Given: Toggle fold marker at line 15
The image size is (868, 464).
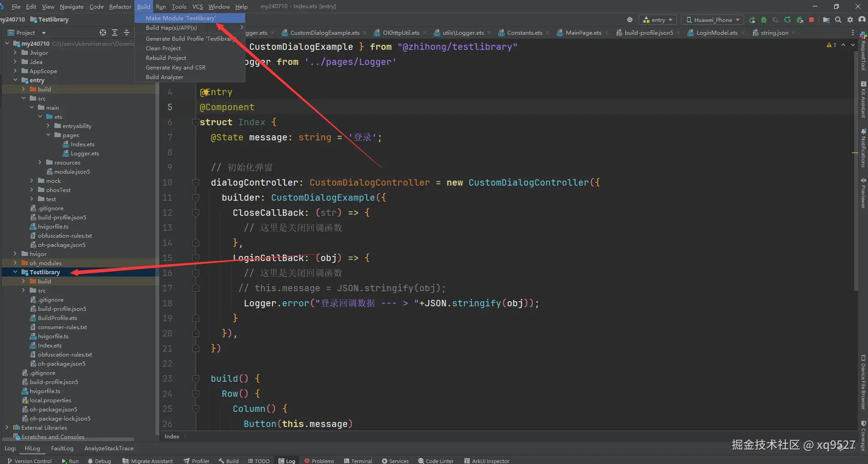Looking at the screenshot, I should (196, 258).
